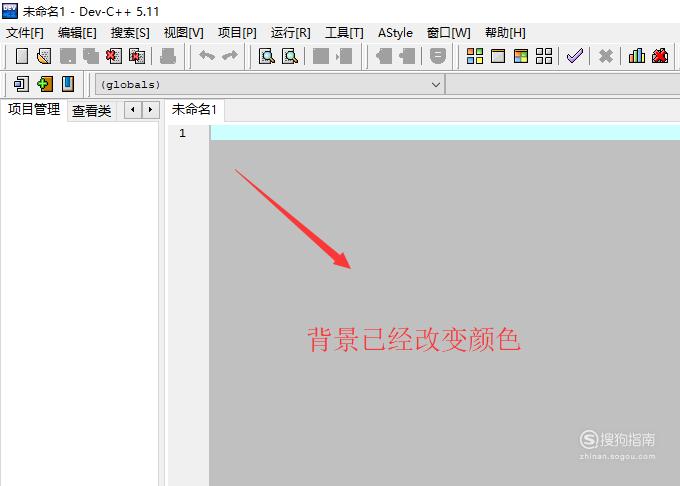This screenshot has height=486, width=680.
Task: Open the 搜索[S] menu
Action: click(x=130, y=33)
